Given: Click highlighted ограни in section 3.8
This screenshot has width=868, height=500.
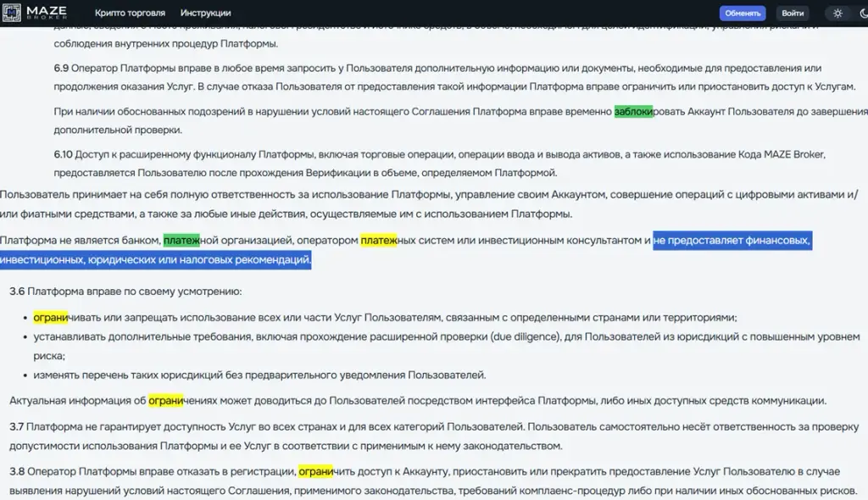Looking at the screenshot, I should pos(315,471).
